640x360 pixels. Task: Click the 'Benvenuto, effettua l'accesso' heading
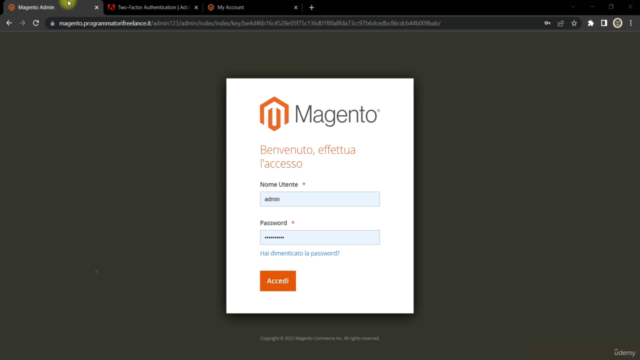(x=308, y=157)
